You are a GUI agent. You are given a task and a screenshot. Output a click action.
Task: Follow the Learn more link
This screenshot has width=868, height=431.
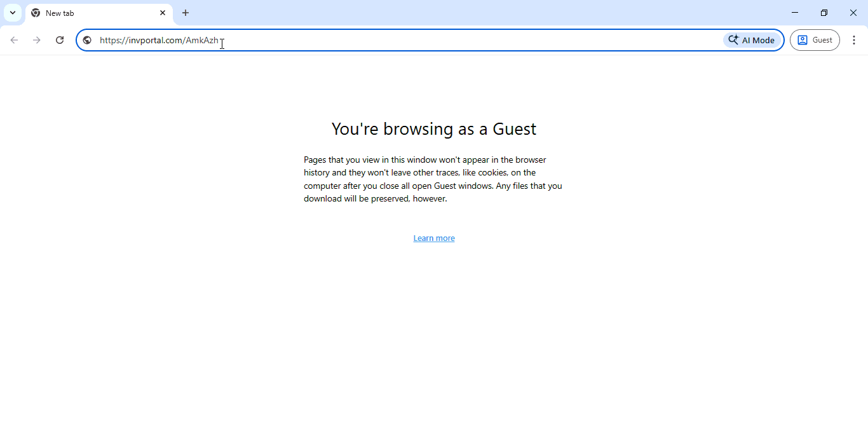pos(434,238)
